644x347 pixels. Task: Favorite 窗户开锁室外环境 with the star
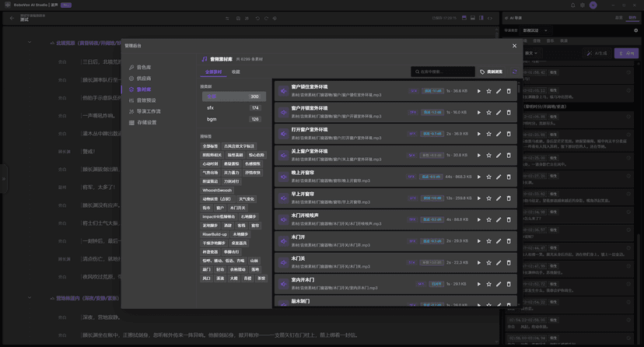click(x=489, y=113)
